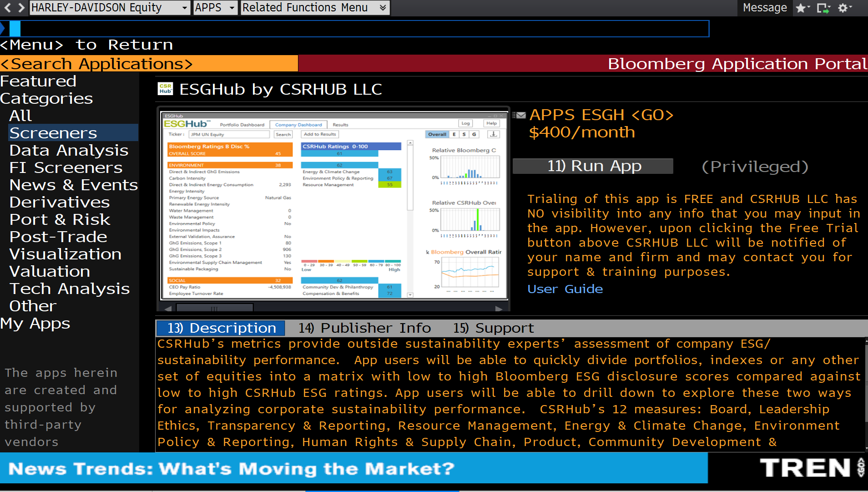The width and height of the screenshot is (868, 492).
Task: Choose the FI Screeners category
Action: [x=66, y=167]
